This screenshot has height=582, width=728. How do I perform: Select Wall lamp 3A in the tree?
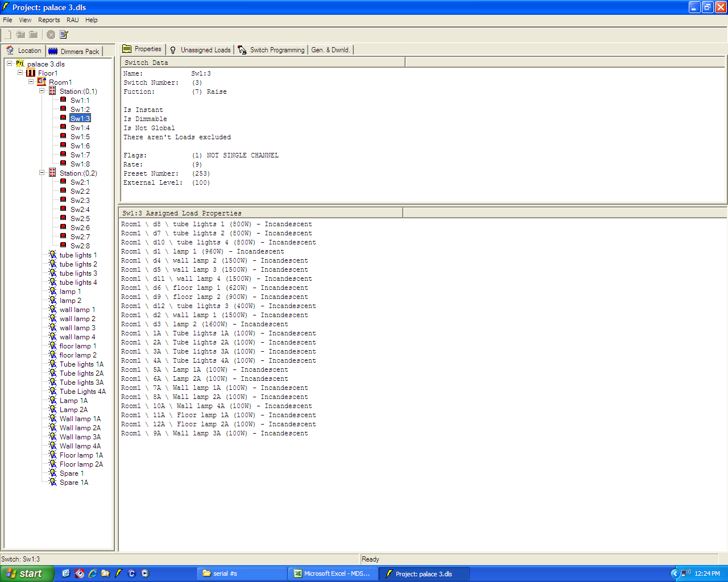[80, 437]
